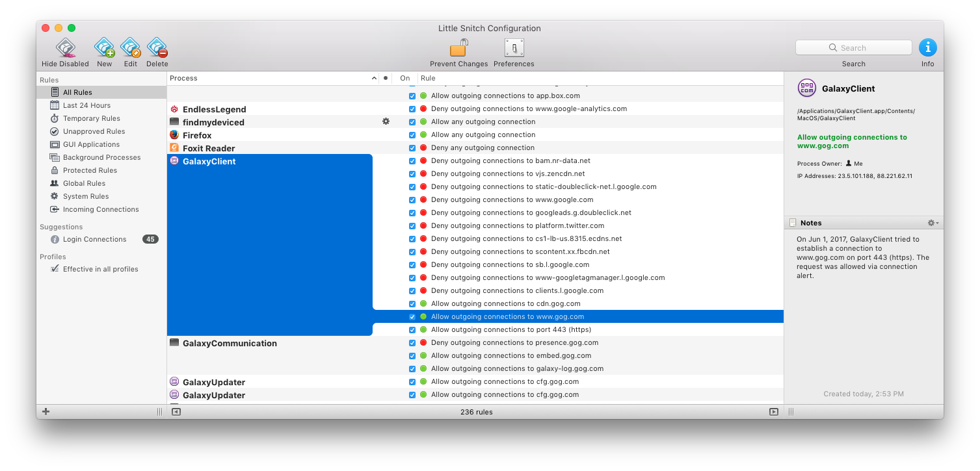The height and width of the screenshot is (471, 980).
Task: Disable the www.google-analytics.com deny rule checkbox
Action: 412,109
